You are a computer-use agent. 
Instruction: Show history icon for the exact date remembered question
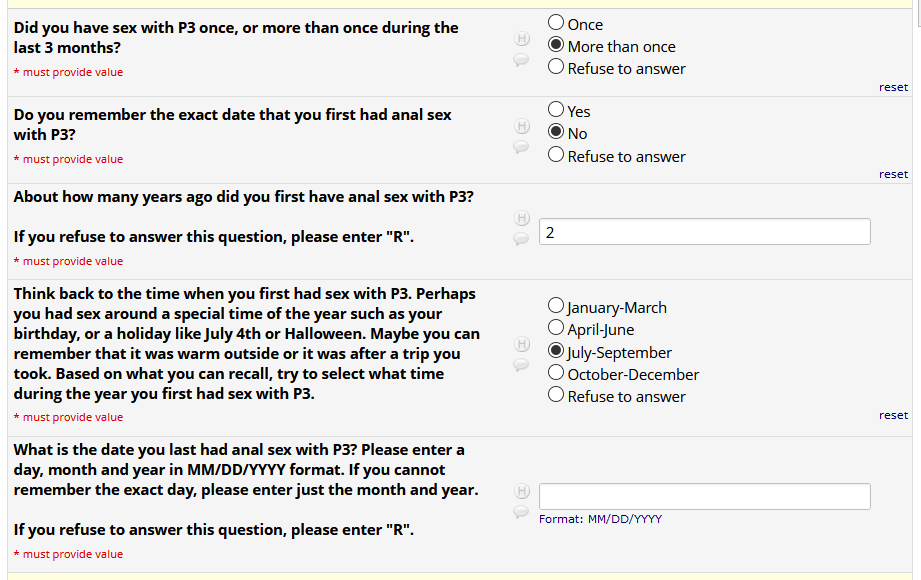(521, 126)
